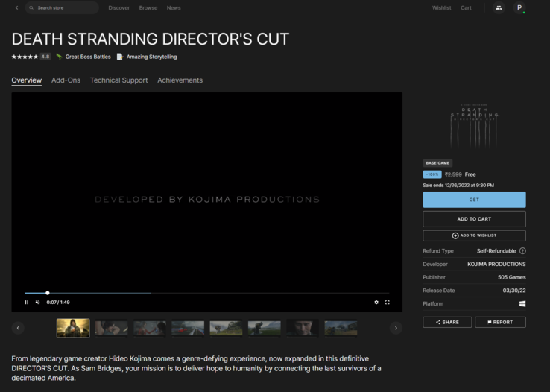Switch to the Technical Support tab

pos(119,80)
